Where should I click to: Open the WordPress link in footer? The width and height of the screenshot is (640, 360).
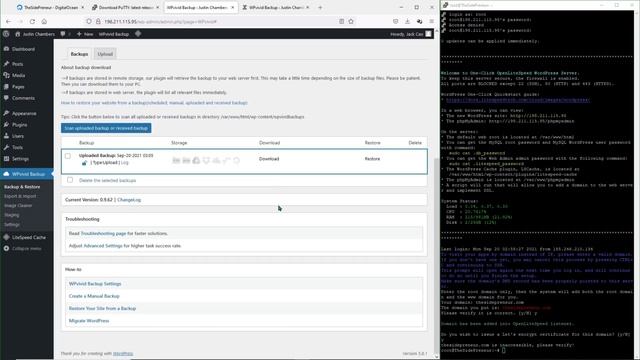click(123, 353)
